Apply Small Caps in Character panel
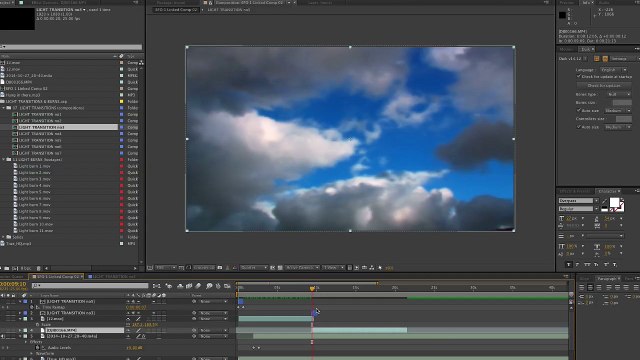 (596, 264)
